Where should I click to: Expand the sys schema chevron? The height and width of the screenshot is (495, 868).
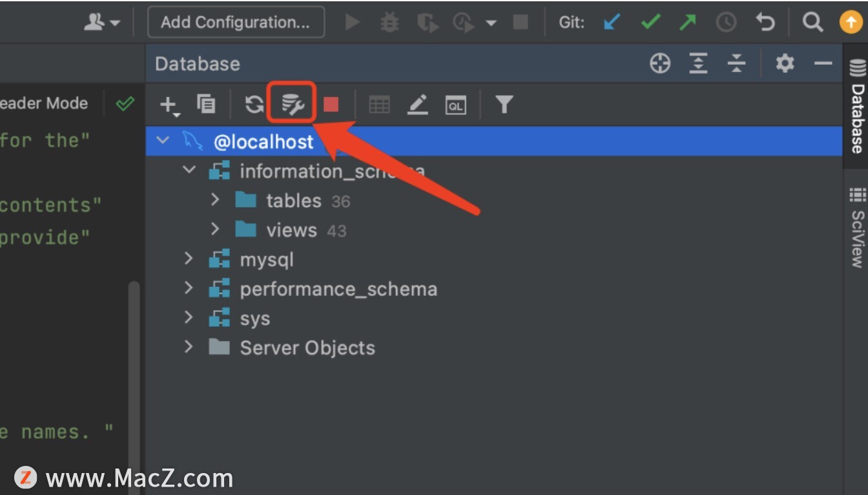pyautogui.click(x=189, y=317)
